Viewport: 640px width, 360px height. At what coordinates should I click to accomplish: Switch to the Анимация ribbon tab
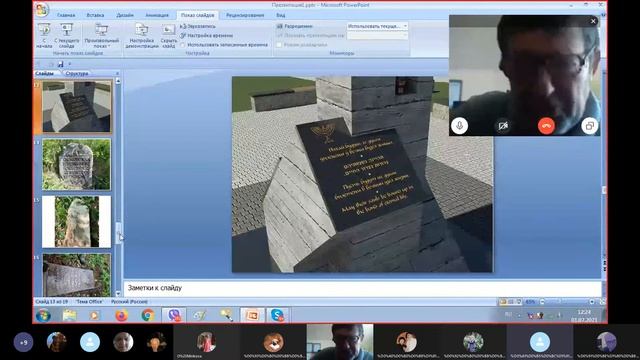pos(157,15)
